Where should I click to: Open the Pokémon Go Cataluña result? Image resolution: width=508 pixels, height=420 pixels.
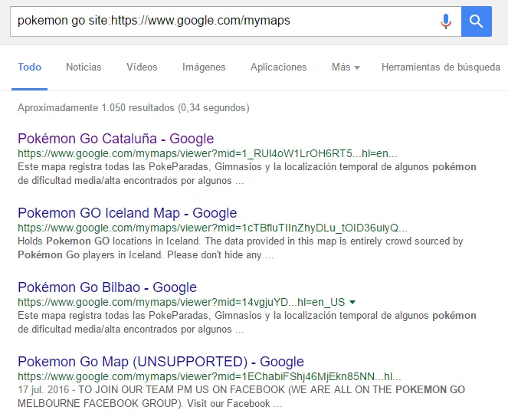[x=116, y=139]
